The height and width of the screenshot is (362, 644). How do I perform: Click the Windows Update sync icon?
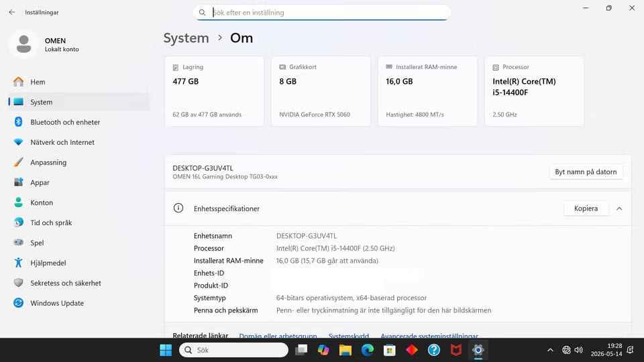tap(19, 303)
